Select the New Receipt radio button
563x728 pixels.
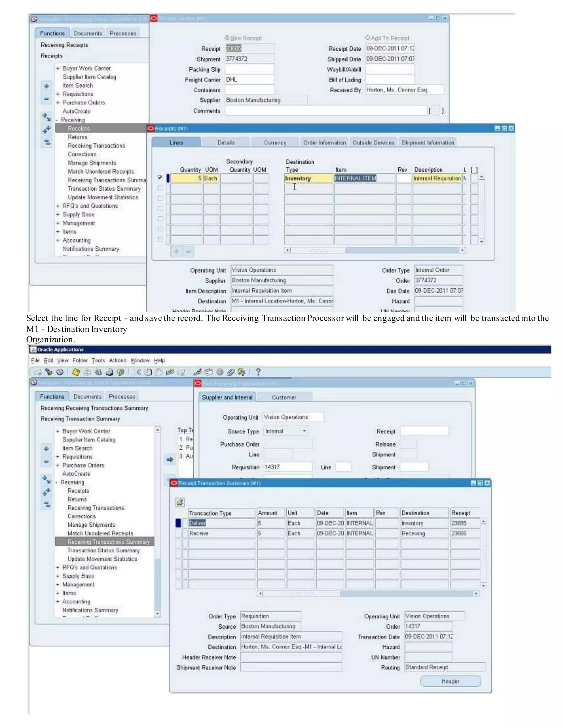[x=227, y=38]
